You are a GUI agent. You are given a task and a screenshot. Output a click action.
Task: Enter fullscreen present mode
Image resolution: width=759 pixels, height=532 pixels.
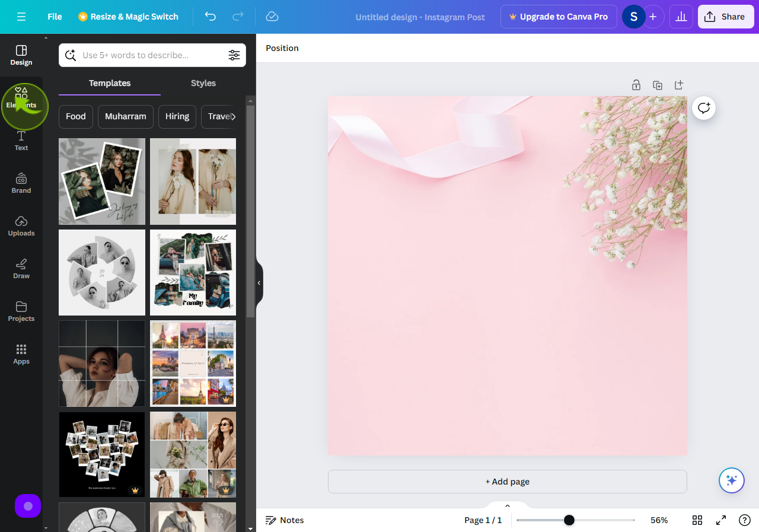[x=721, y=520]
